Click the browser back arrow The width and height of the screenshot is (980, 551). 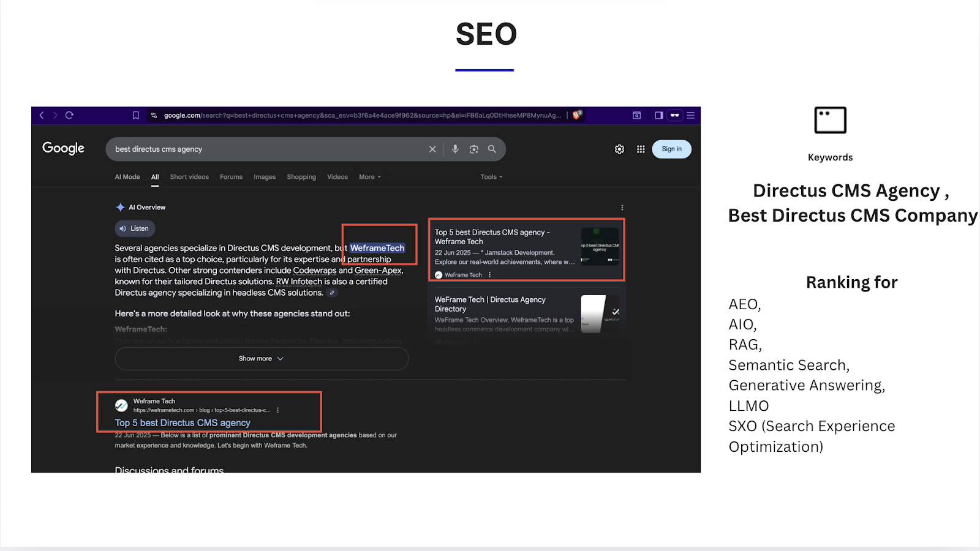pos(41,115)
